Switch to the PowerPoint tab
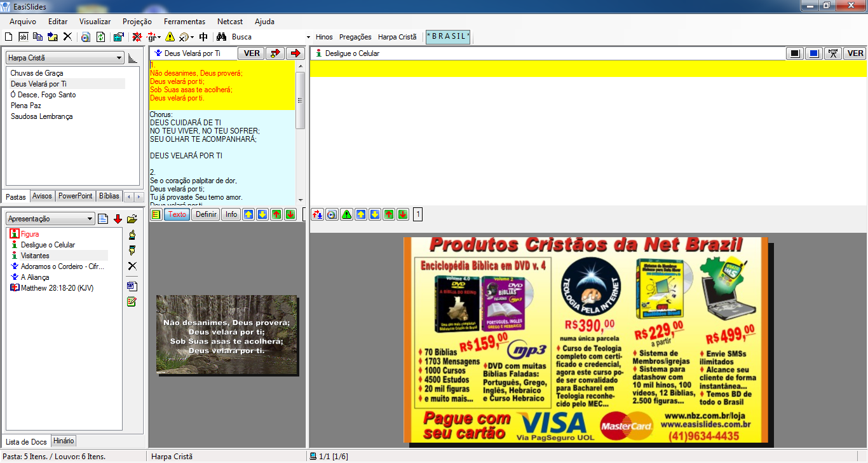Image resolution: width=868 pixels, height=463 pixels. click(76, 196)
